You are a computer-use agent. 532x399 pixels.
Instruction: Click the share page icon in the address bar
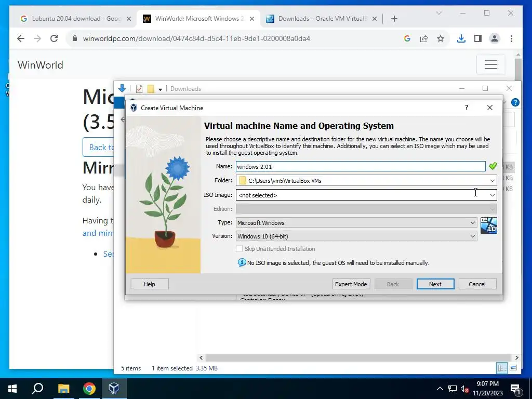pos(424,38)
